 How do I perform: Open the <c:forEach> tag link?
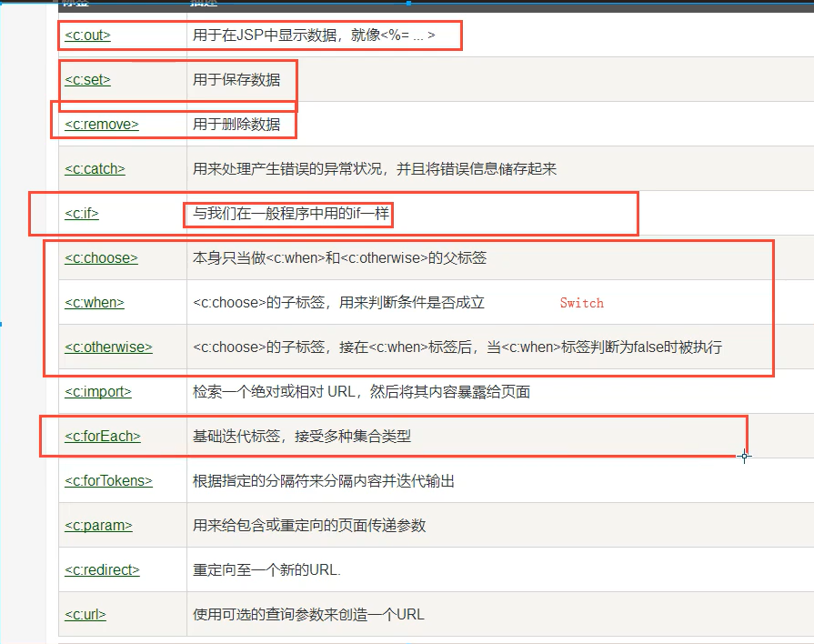coord(103,437)
